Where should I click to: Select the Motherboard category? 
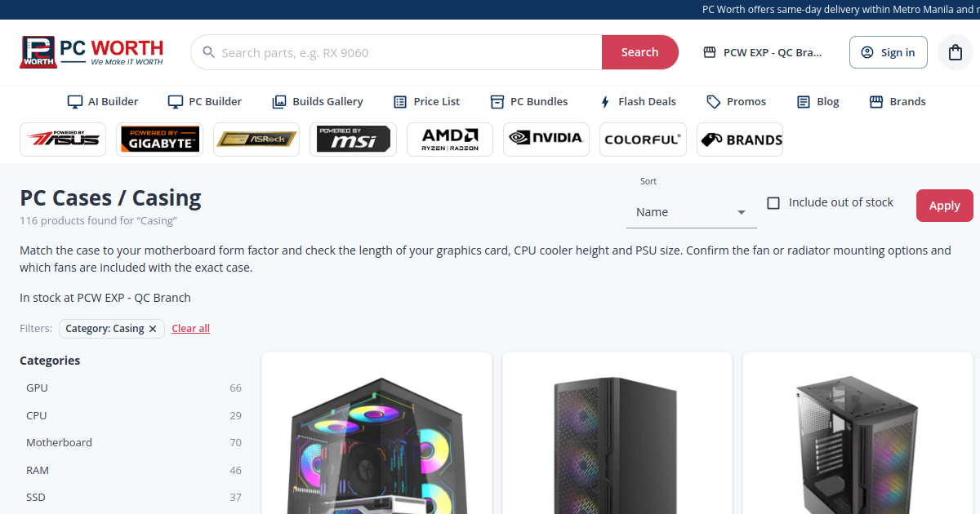(x=134, y=443)
